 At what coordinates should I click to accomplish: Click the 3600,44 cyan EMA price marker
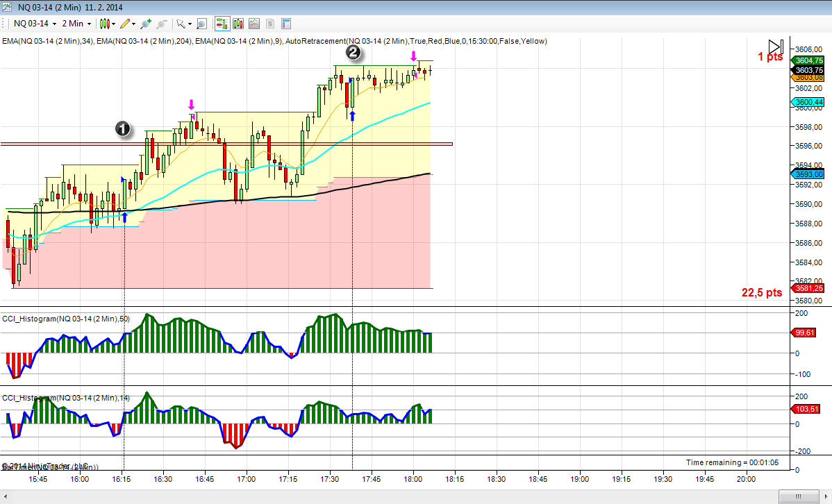coord(808,102)
